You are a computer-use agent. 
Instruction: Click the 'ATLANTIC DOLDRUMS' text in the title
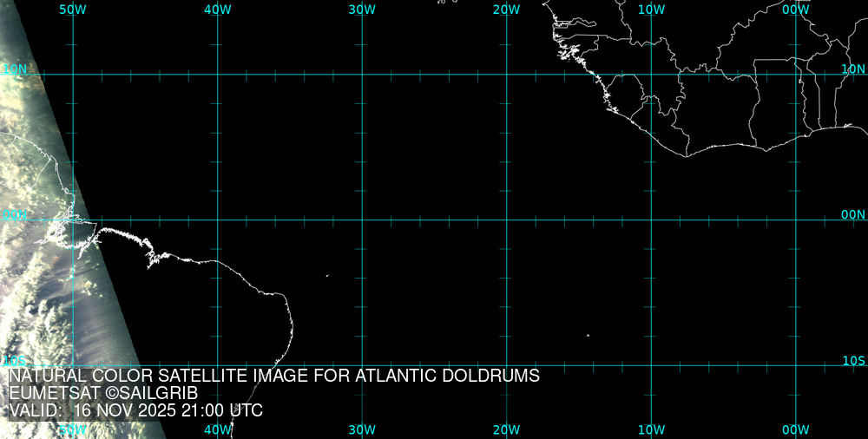click(456, 377)
